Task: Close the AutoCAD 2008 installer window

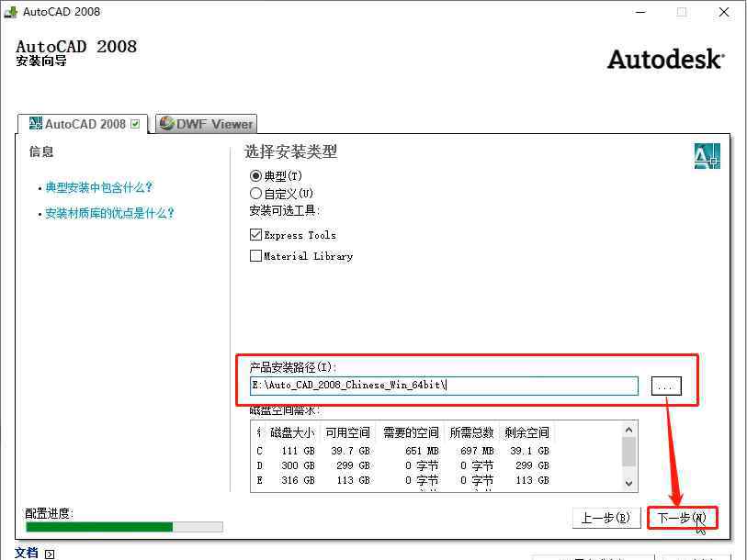Action: coord(724,12)
